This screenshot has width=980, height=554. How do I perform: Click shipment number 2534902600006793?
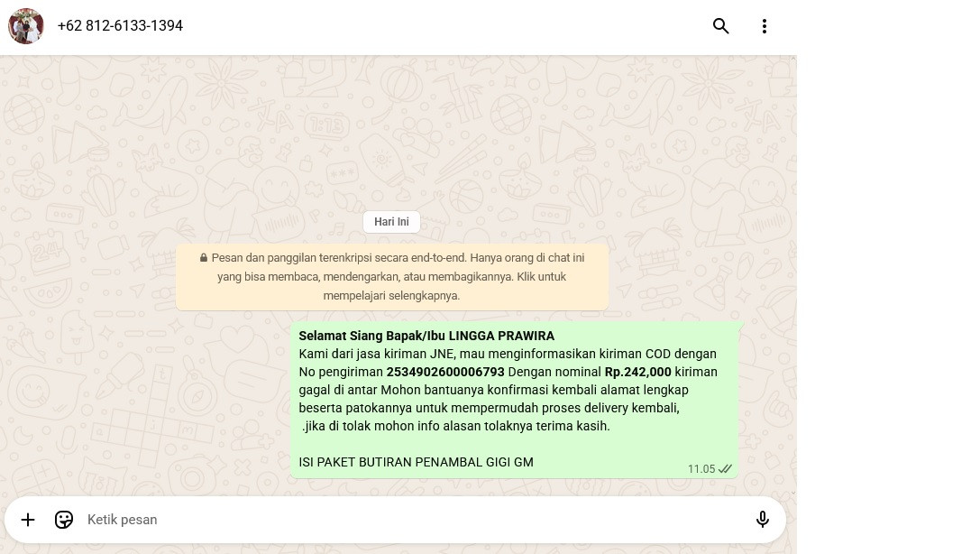tap(445, 372)
